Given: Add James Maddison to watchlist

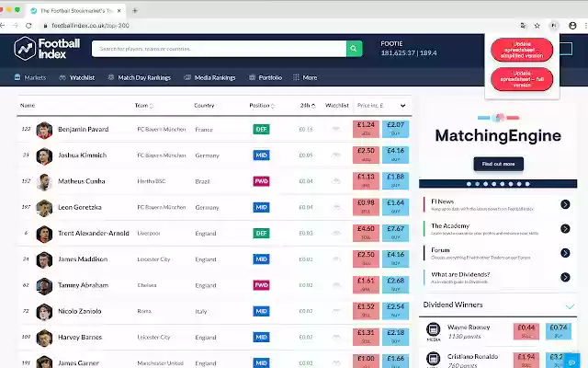Looking at the screenshot, I should coord(336,259).
